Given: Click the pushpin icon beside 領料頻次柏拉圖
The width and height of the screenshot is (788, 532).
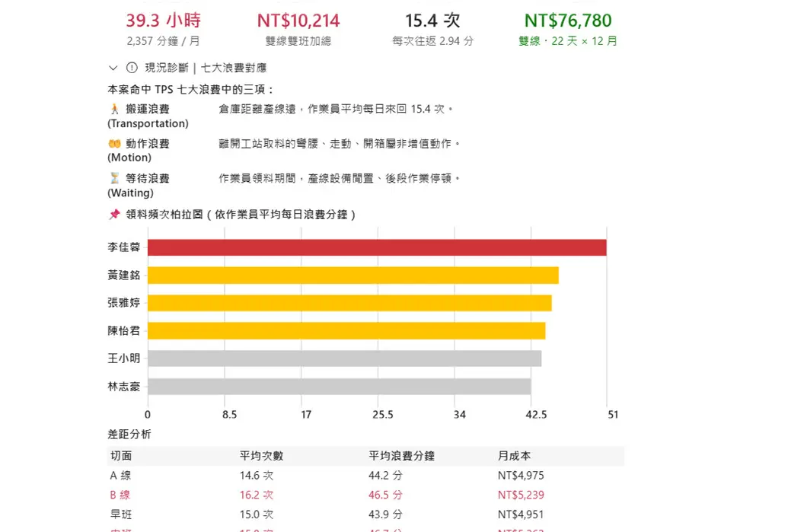Looking at the screenshot, I should (x=114, y=215).
